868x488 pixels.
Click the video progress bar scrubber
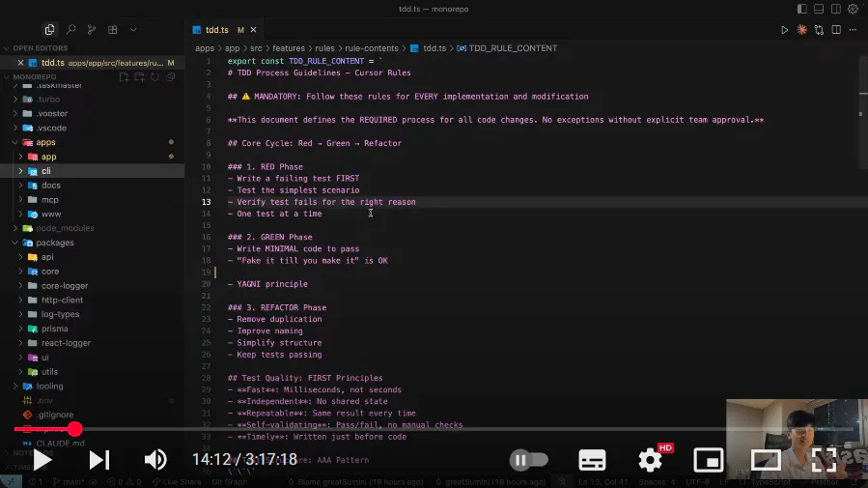point(75,429)
